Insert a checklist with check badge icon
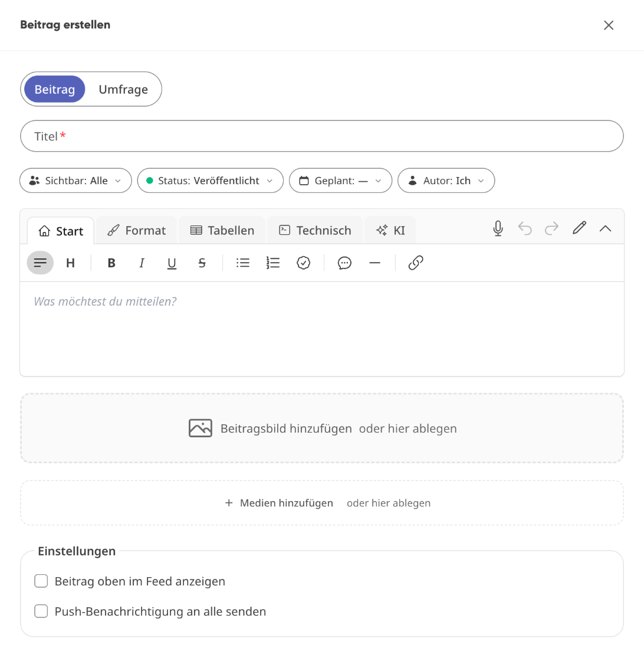This screenshot has height=648, width=644. pyautogui.click(x=304, y=263)
